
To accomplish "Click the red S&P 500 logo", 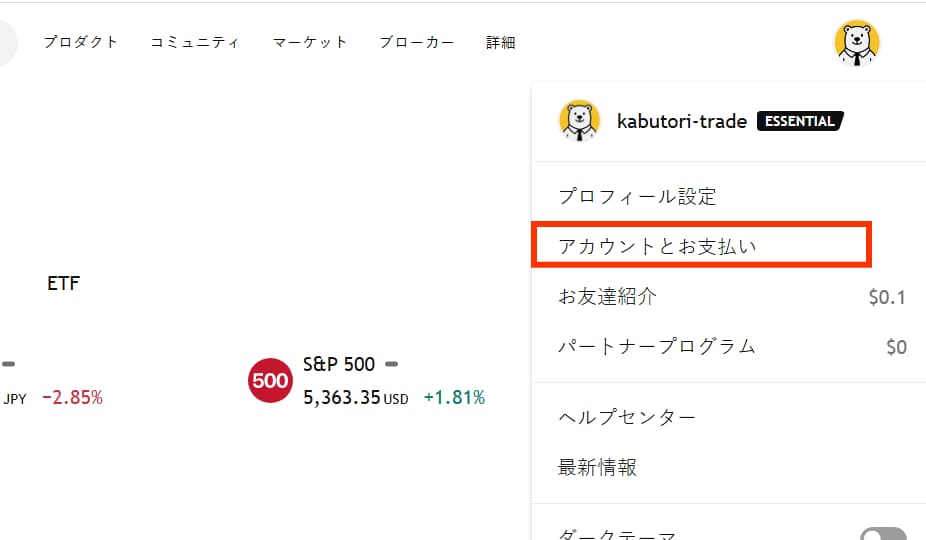I will point(270,381).
